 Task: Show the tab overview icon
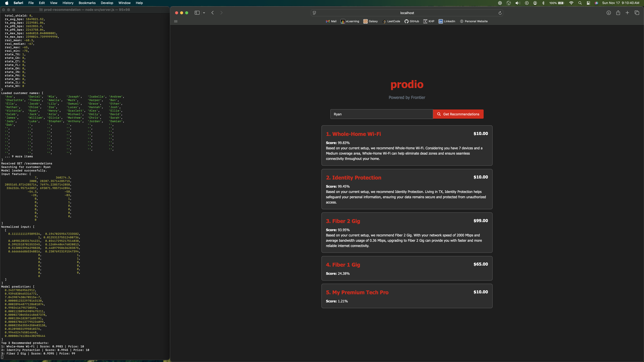point(637,13)
